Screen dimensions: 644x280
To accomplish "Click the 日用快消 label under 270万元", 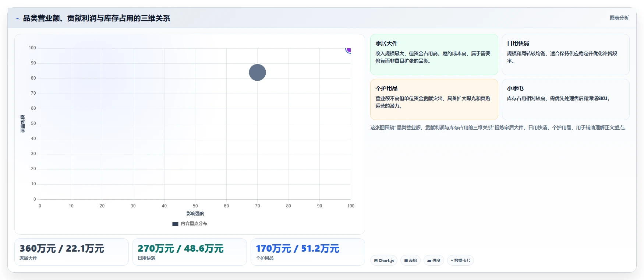I will tap(146, 258).
